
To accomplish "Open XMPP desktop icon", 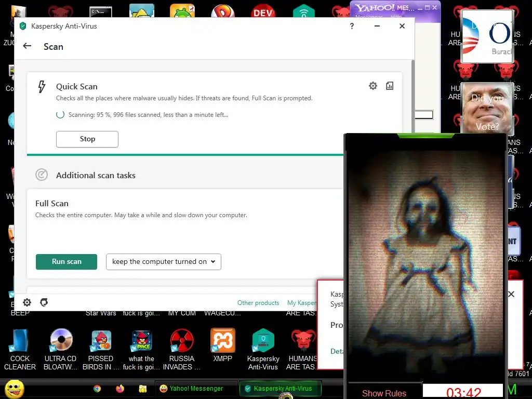I will 222,345.
